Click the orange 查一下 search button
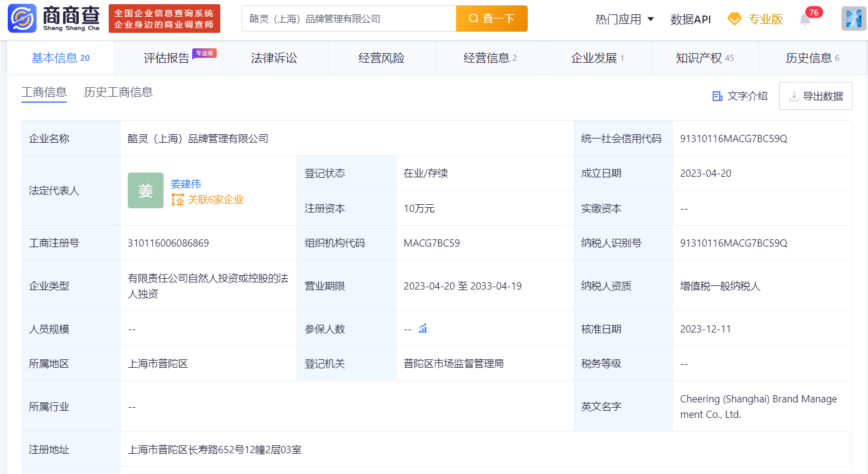 [x=492, y=19]
